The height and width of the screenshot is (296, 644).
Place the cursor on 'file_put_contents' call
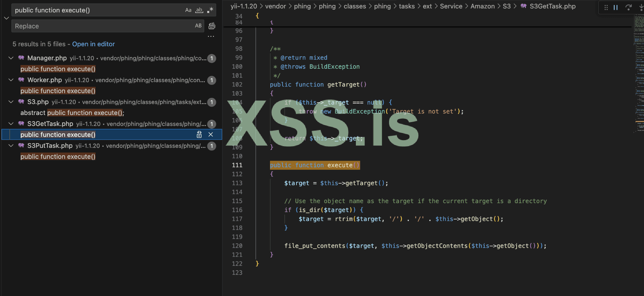315,246
